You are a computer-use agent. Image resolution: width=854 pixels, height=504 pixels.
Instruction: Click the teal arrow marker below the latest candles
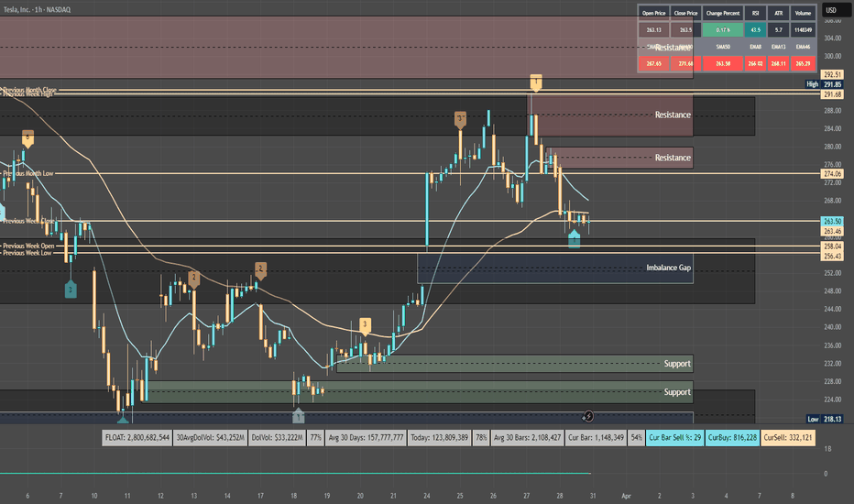tap(574, 238)
